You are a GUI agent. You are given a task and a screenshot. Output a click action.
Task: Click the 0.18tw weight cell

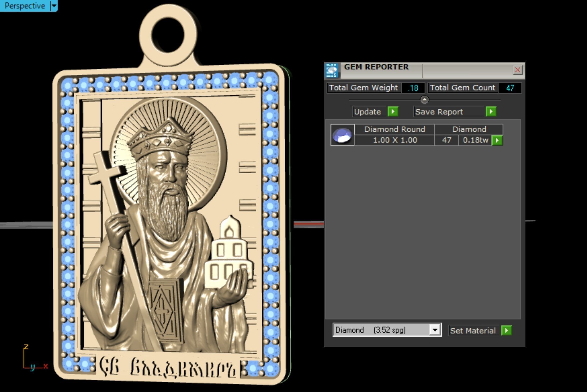coord(475,140)
